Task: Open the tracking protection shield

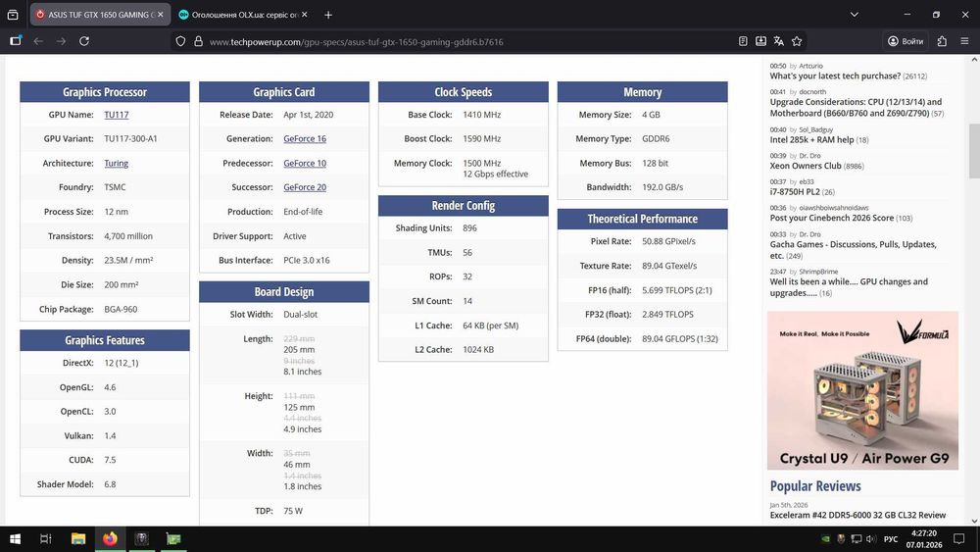Action: pyautogui.click(x=180, y=41)
